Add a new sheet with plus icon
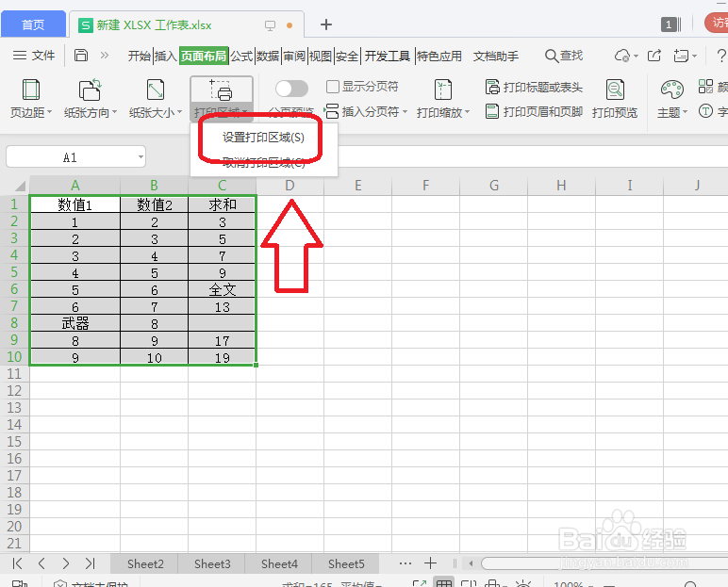The height and width of the screenshot is (587, 728). pos(430,563)
